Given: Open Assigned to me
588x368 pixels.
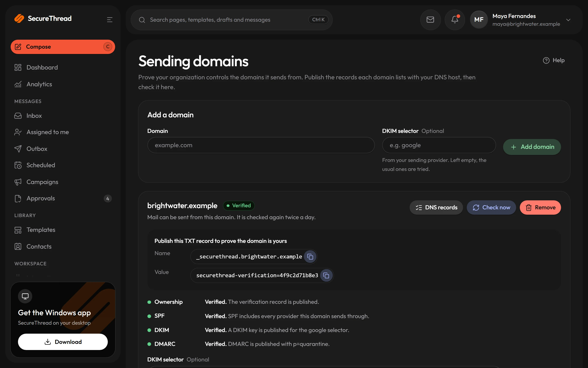Looking at the screenshot, I should (63, 132).
